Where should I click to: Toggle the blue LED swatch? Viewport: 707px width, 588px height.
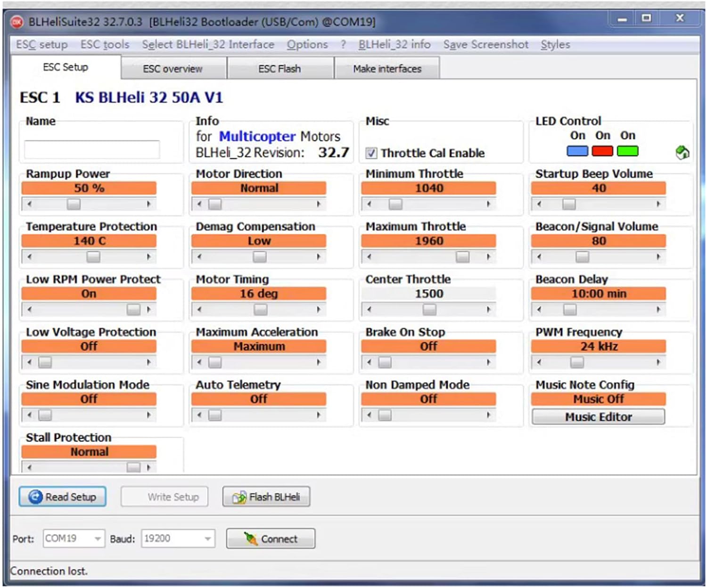click(x=577, y=151)
